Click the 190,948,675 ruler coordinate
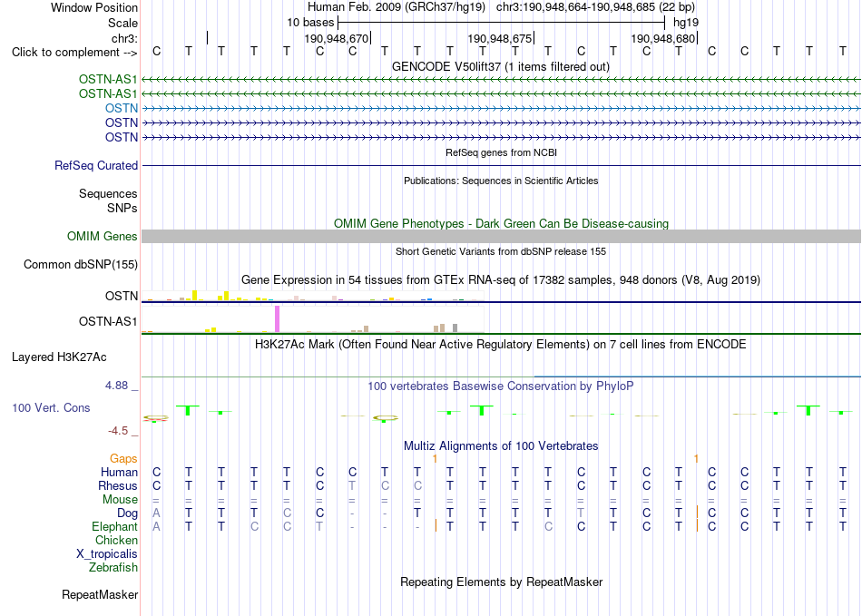 500,38
